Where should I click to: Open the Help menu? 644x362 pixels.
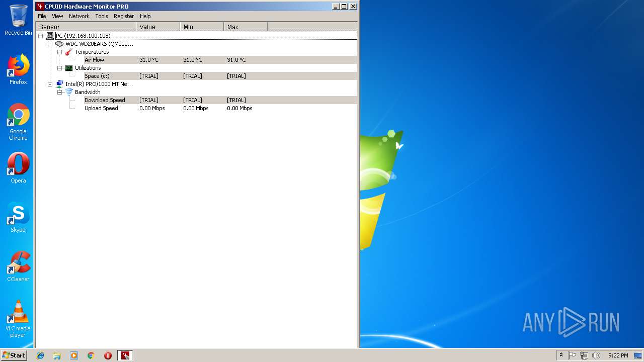[x=145, y=16]
